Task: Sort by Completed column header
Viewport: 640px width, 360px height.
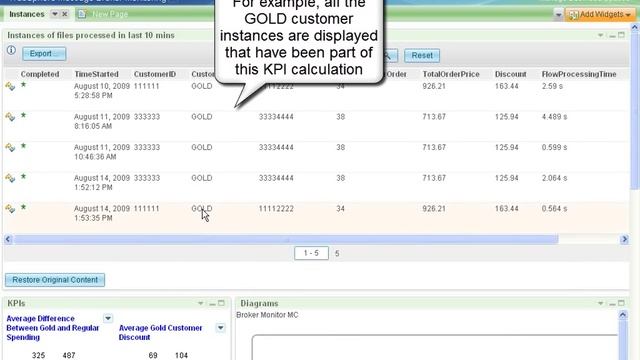Action: [x=40, y=74]
